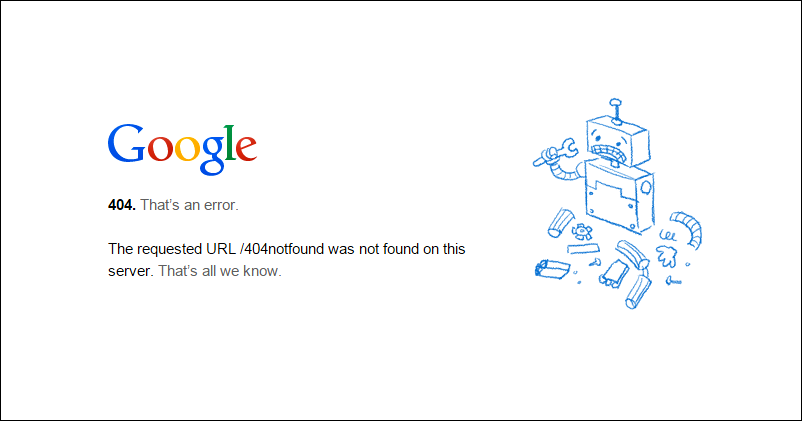The width and height of the screenshot is (802, 421).
Task: Click the bold 404. error code
Action: click(122, 205)
